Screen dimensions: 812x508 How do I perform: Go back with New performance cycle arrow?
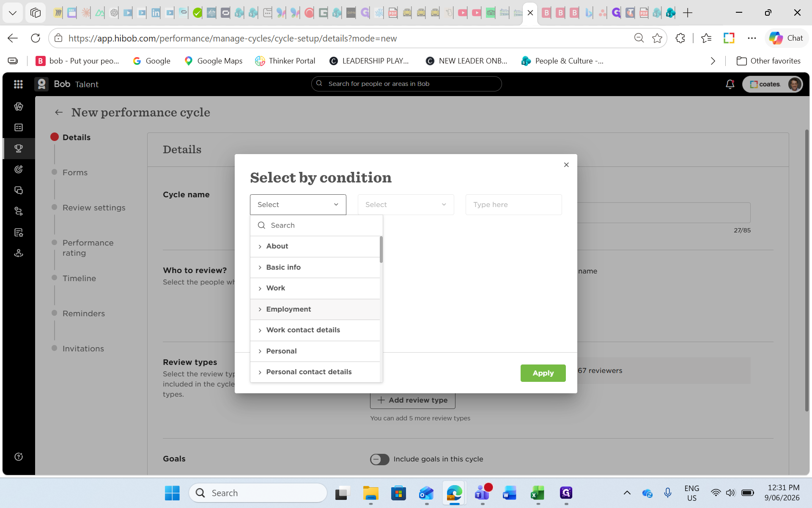point(59,112)
